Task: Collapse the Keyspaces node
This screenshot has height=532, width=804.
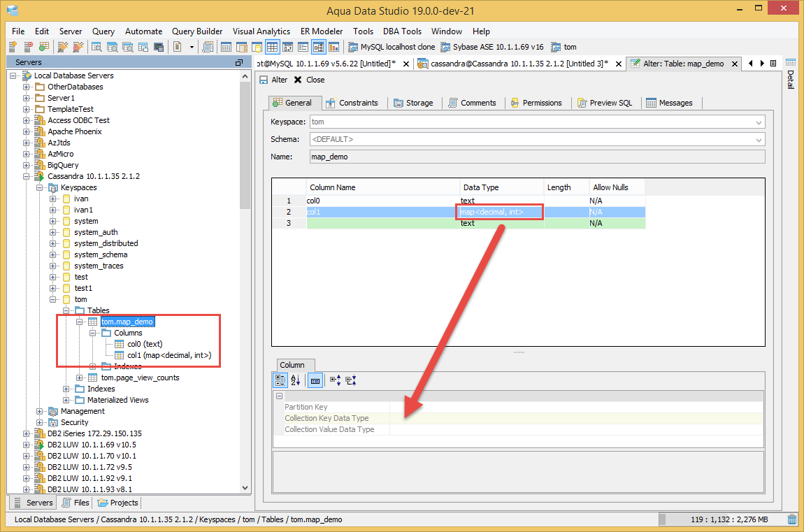Action: coord(39,188)
